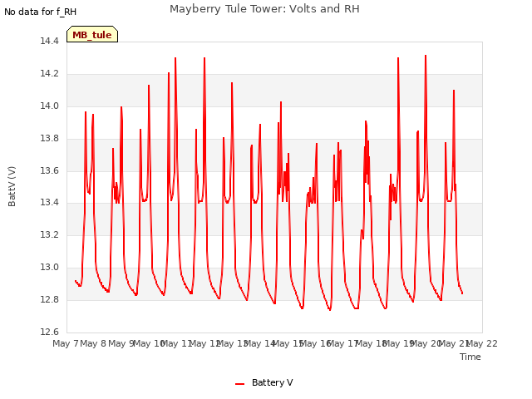Image resolution: width=532 pixels, height=399 pixels.
Task: Click the 13.8 y-axis tick label
Action: pyautogui.click(x=49, y=139)
